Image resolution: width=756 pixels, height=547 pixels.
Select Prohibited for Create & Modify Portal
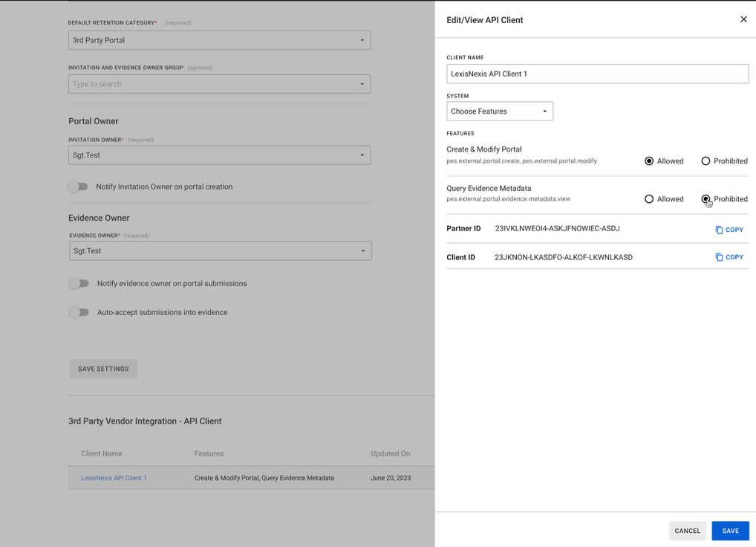[x=706, y=161]
